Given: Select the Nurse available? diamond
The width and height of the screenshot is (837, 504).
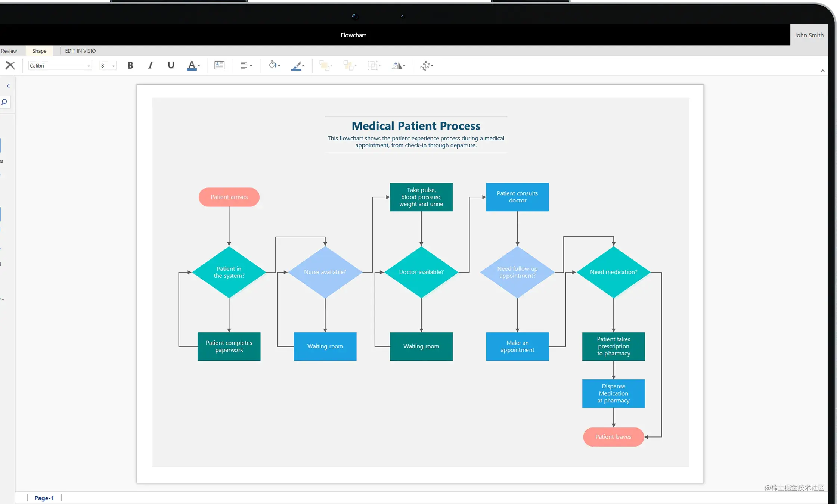Looking at the screenshot, I should (x=325, y=272).
